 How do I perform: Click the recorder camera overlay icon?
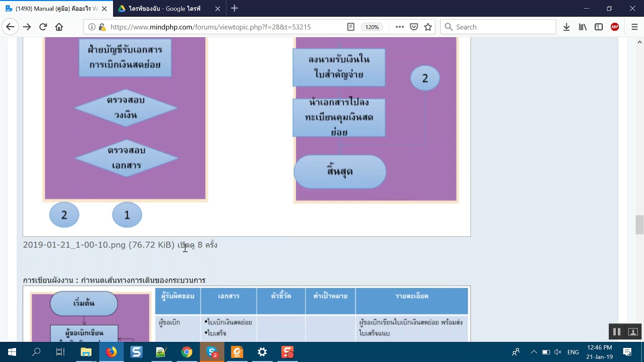(633, 332)
